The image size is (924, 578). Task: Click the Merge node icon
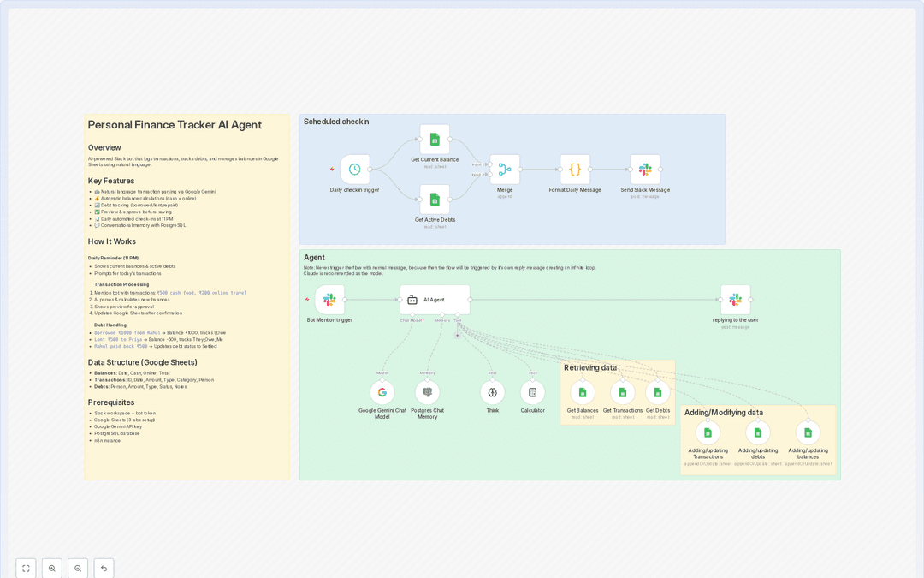pos(504,168)
